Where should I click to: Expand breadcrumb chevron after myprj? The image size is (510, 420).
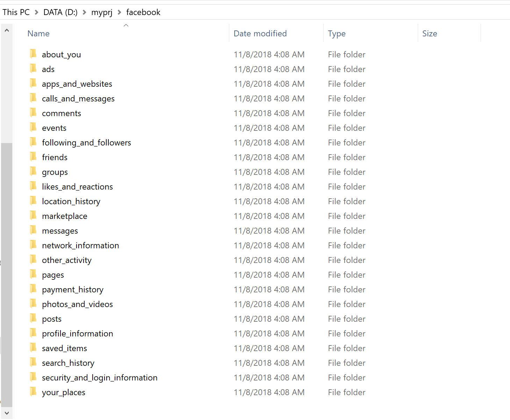pyautogui.click(x=119, y=12)
